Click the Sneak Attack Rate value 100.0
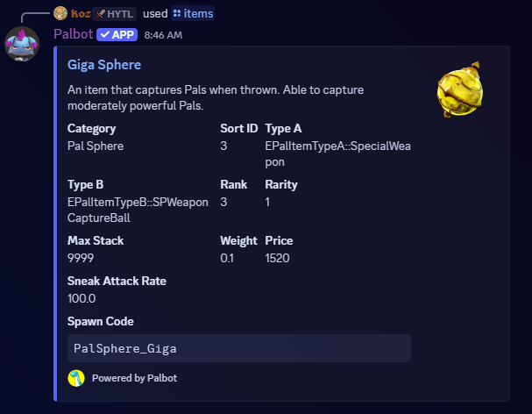Viewport: 532px width, 414px height. [82, 298]
